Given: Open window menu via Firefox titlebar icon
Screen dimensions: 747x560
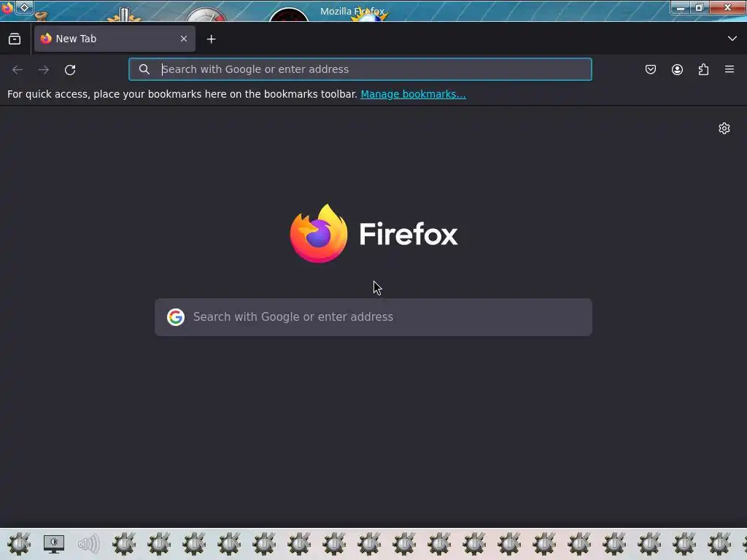Looking at the screenshot, I should click(x=7, y=7).
